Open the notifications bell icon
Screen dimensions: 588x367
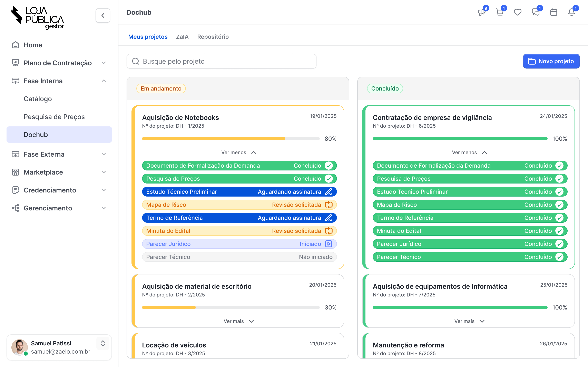pyautogui.click(x=571, y=12)
